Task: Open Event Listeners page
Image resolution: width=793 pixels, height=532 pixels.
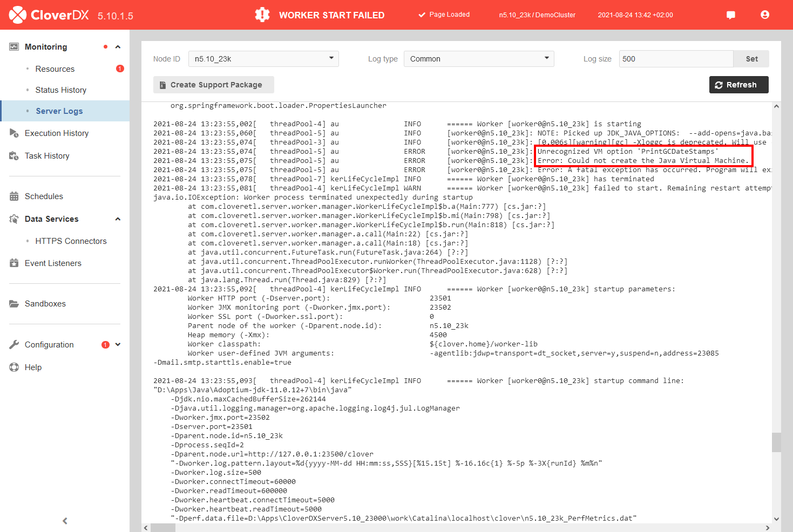Action: coord(53,263)
